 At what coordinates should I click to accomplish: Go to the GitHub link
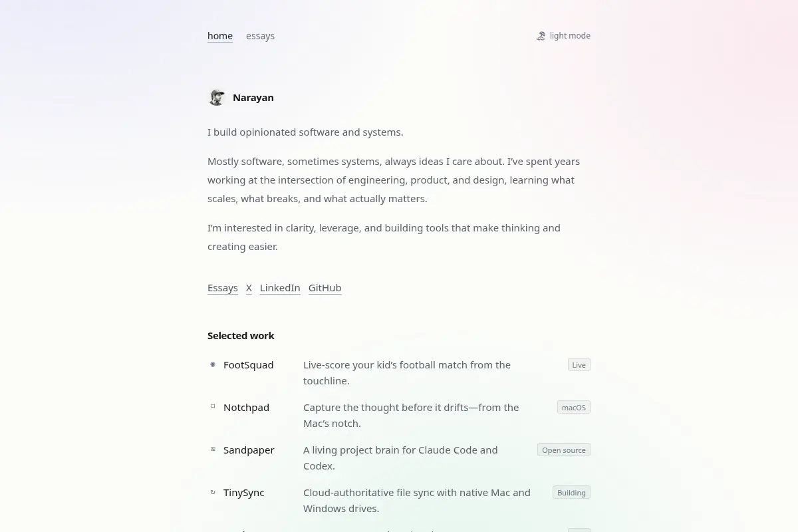tap(325, 288)
